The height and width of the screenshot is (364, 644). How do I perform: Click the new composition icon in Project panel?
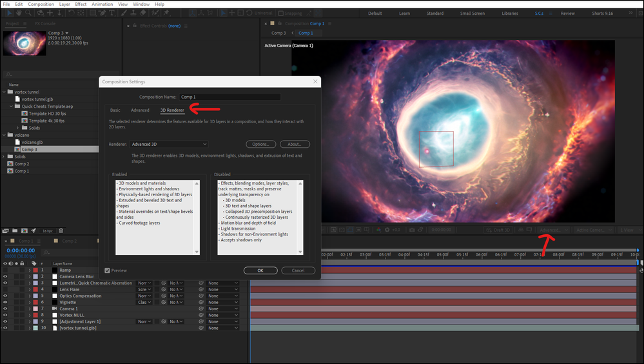[x=24, y=231]
